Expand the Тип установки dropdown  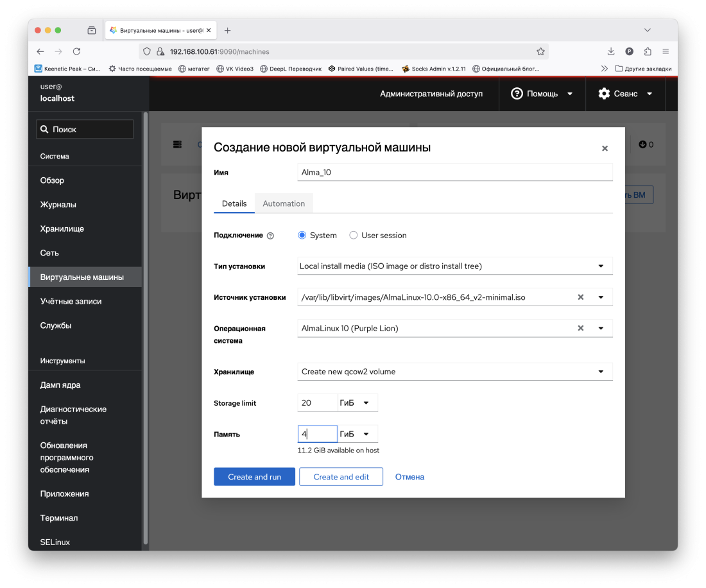(x=454, y=266)
